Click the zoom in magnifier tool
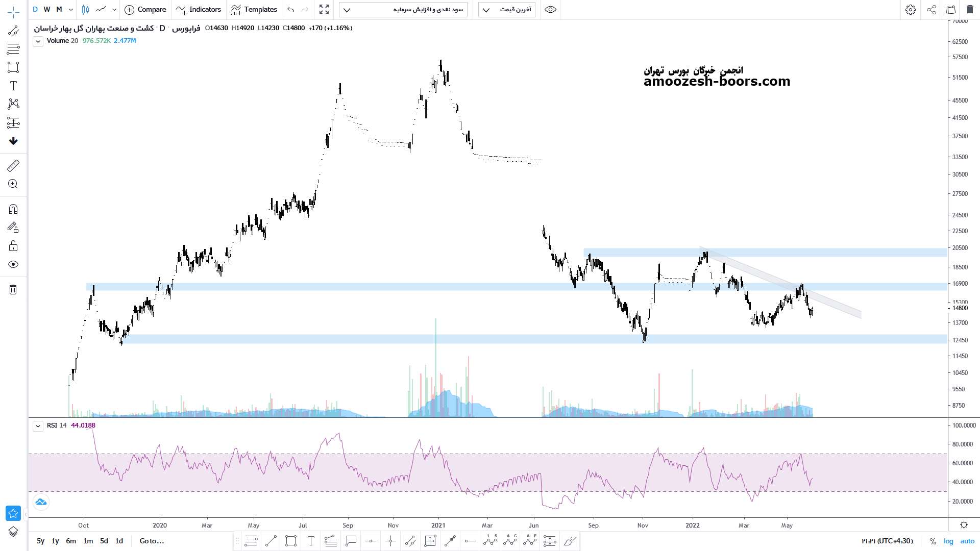This screenshot has width=980, height=551. (13, 184)
